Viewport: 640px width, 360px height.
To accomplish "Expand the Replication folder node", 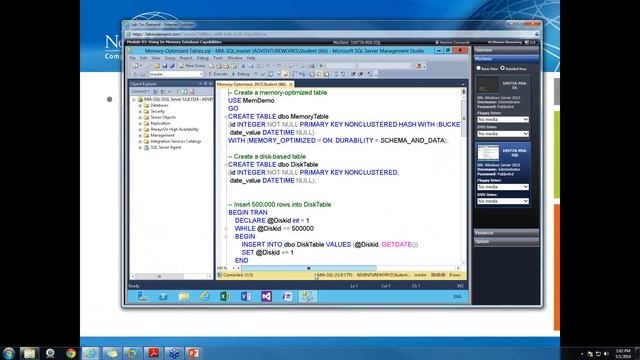I will (140, 123).
